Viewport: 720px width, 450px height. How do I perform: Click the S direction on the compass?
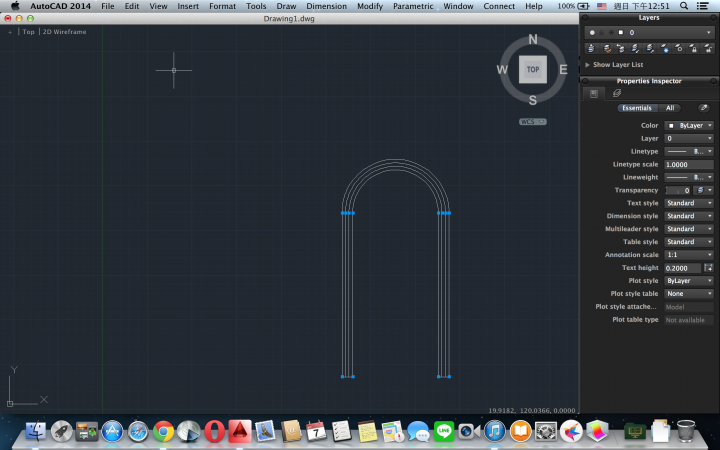pyautogui.click(x=533, y=100)
